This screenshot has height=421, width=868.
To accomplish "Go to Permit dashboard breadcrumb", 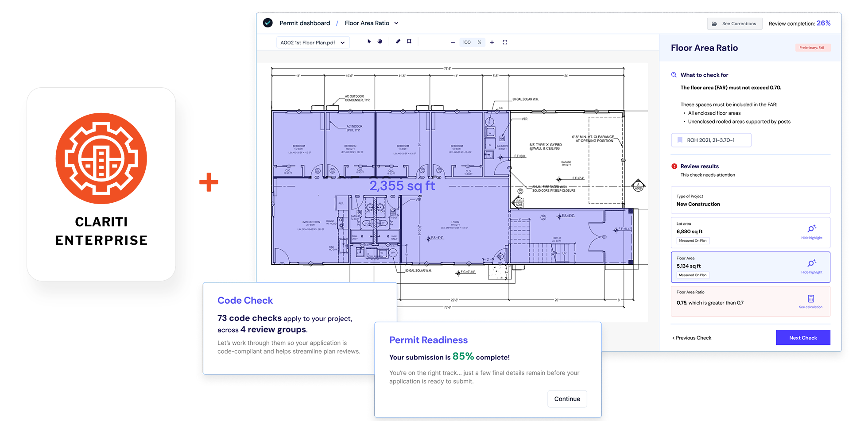I will pyautogui.click(x=305, y=23).
